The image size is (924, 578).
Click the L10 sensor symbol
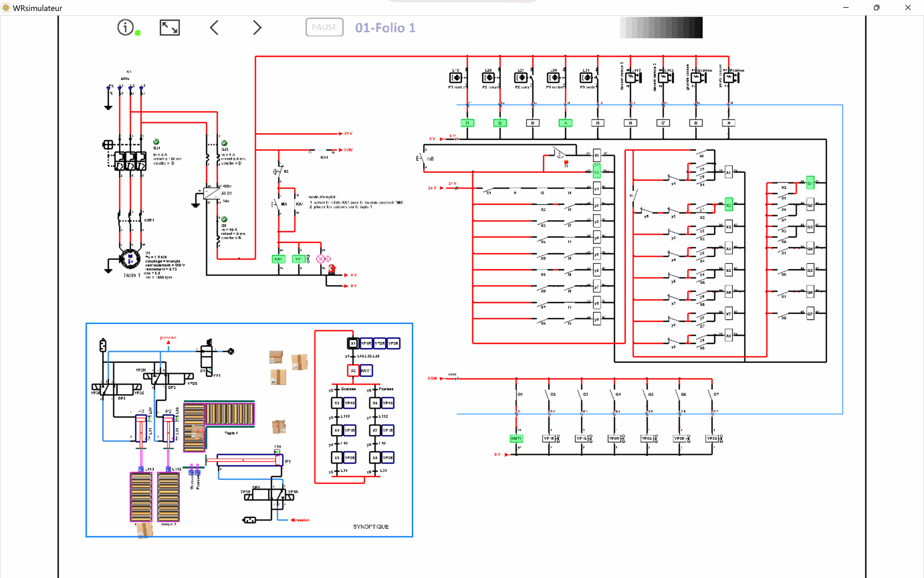tap(455, 78)
